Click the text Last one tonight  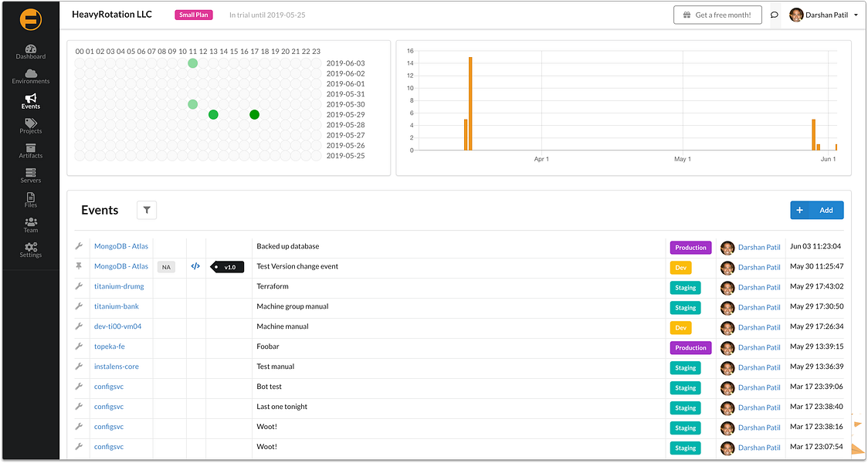(x=282, y=407)
